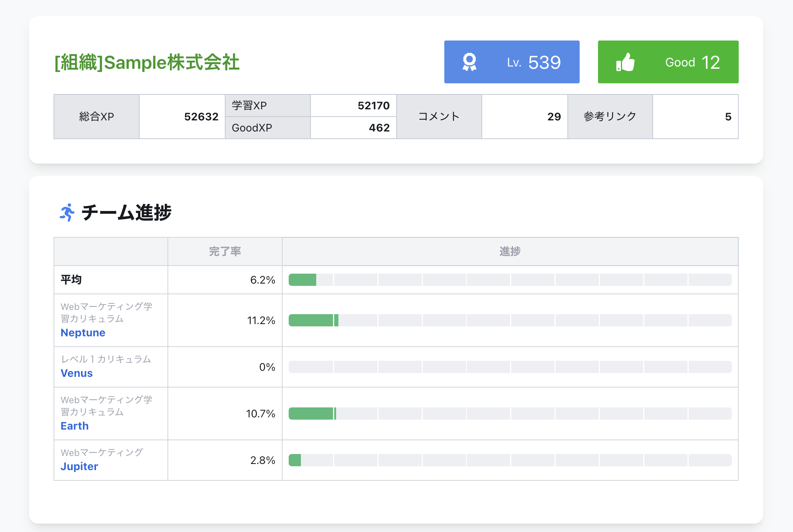
Task: Click the 学習XP label cell
Action: (x=268, y=105)
